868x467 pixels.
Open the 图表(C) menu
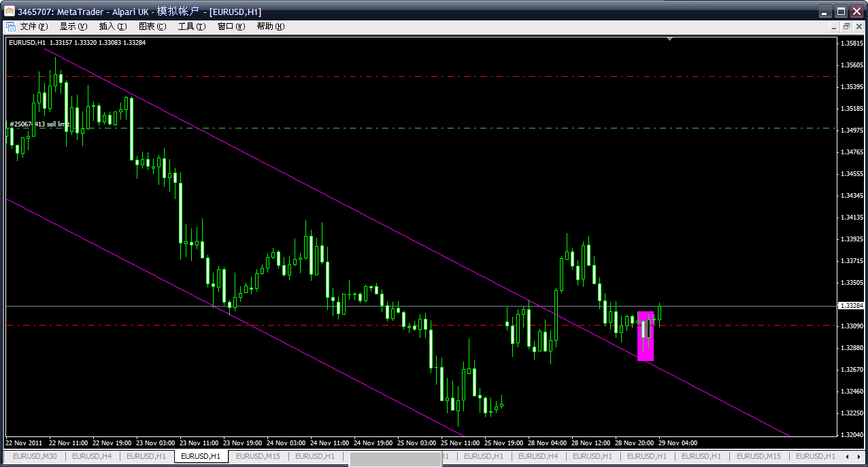pos(152,27)
